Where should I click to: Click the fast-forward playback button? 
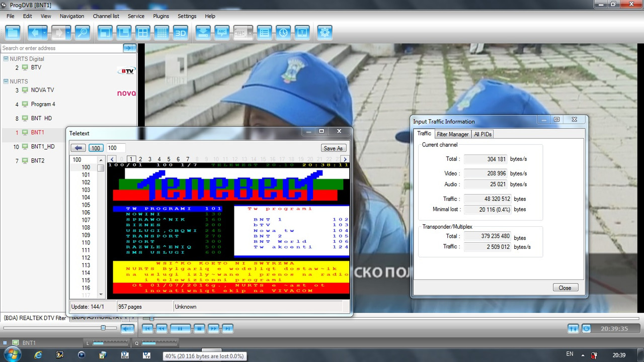click(x=213, y=328)
